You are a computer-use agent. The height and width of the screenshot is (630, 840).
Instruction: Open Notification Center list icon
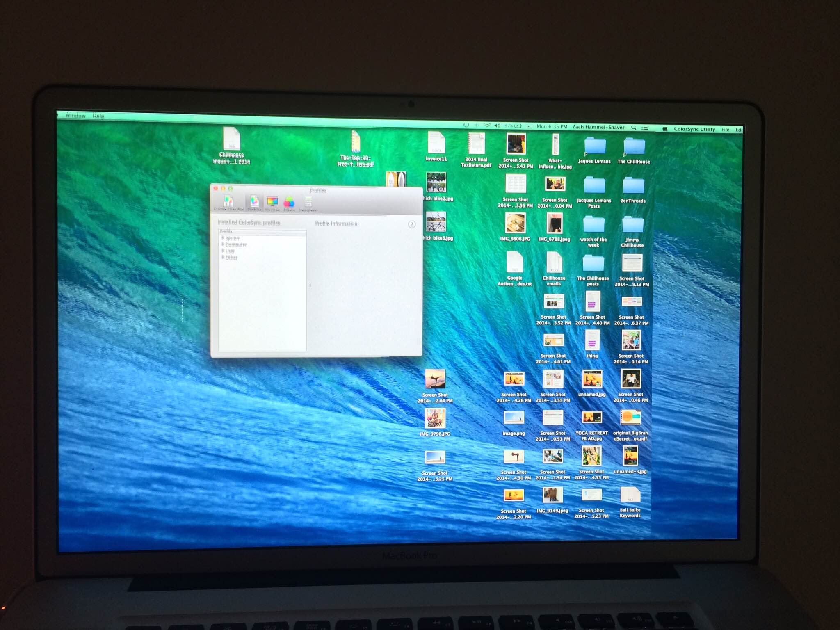[645, 128]
